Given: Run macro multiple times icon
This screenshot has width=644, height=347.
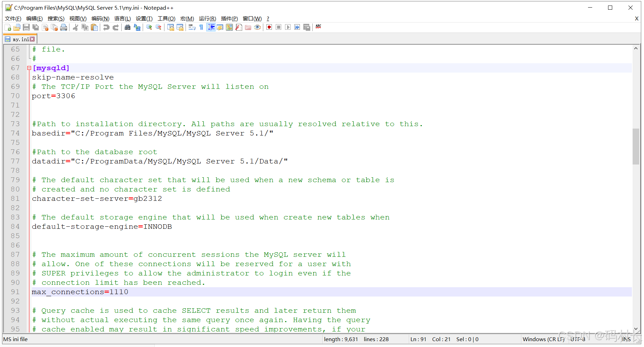Looking at the screenshot, I should tap(297, 27).
